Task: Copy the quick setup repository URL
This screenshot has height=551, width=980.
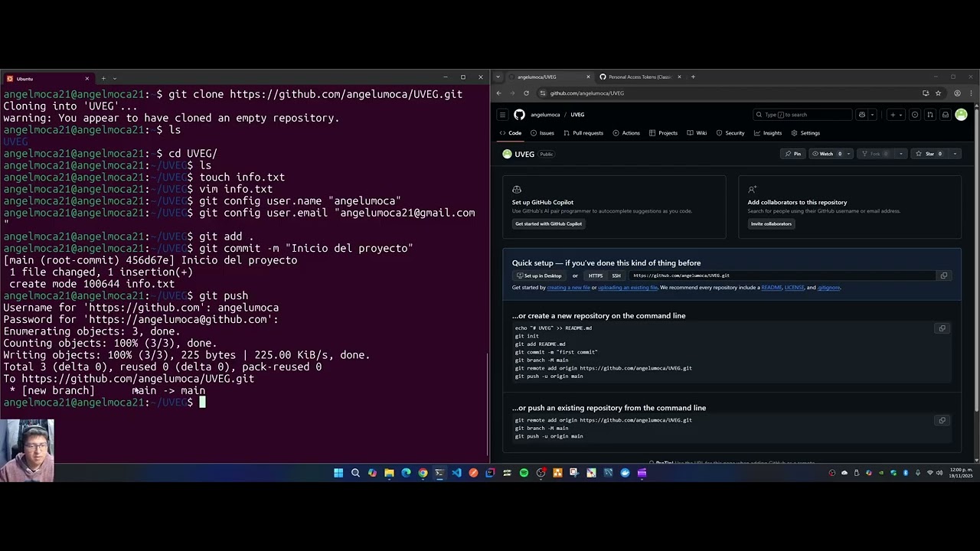Action: click(x=944, y=275)
